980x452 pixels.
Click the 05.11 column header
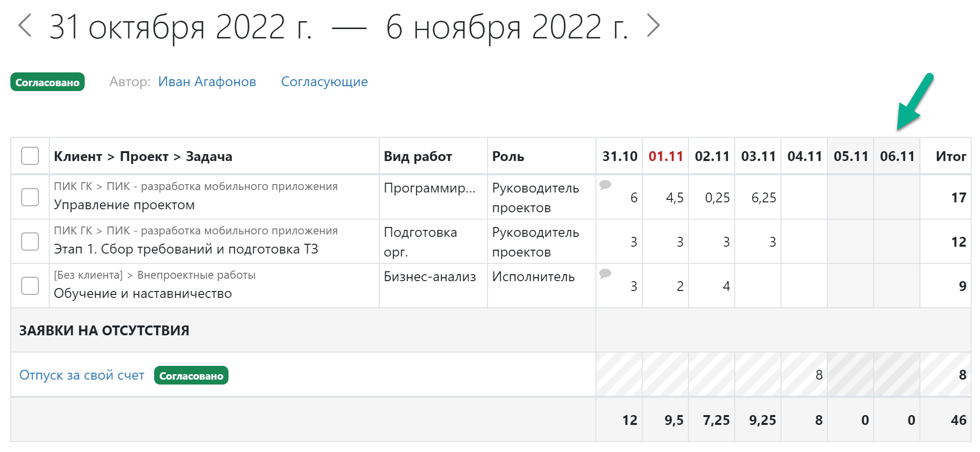pos(851,157)
